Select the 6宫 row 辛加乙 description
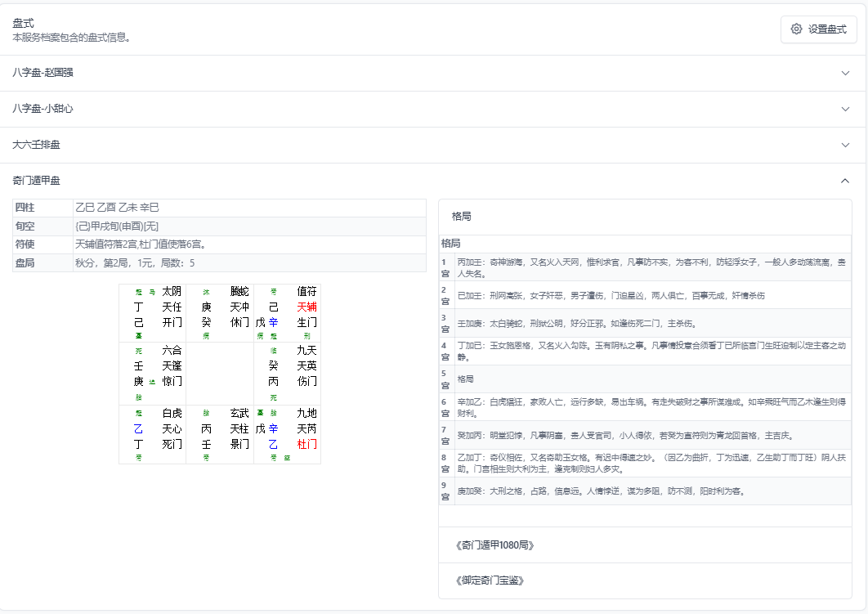This screenshot has height=614, width=868. pos(651,407)
